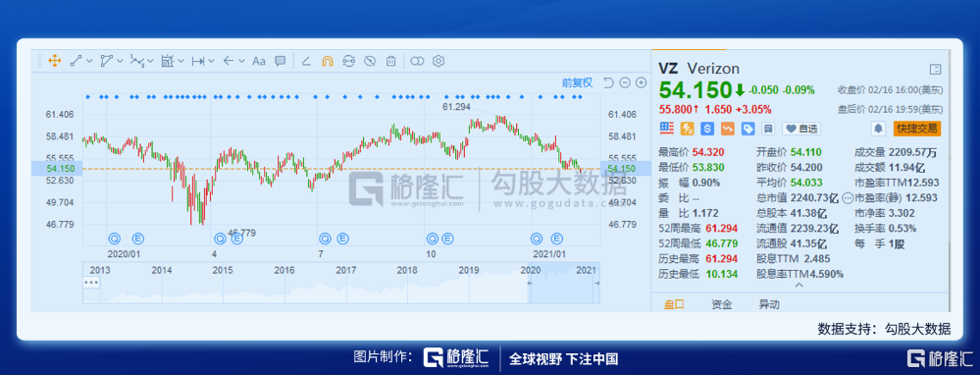Click the bookmark note icon

click(767, 129)
